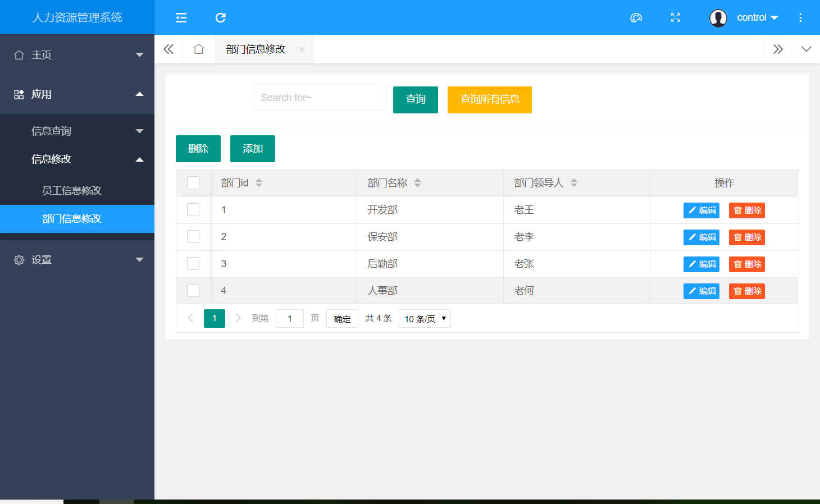This screenshot has width=820, height=504.
Task: Delete the 后勤部 row
Action: click(x=747, y=264)
